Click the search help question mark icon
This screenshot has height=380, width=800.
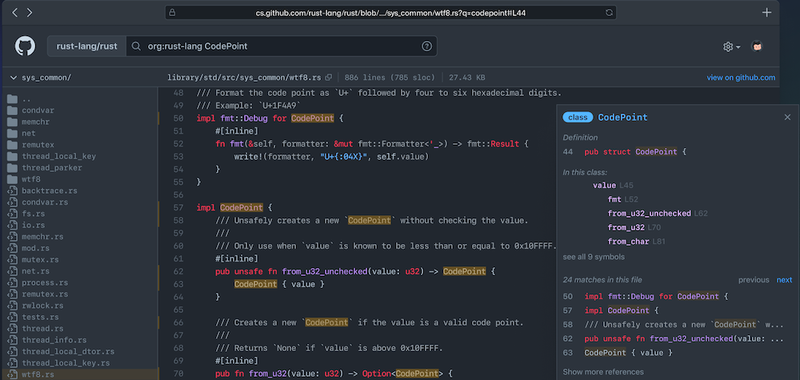pos(427,46)
